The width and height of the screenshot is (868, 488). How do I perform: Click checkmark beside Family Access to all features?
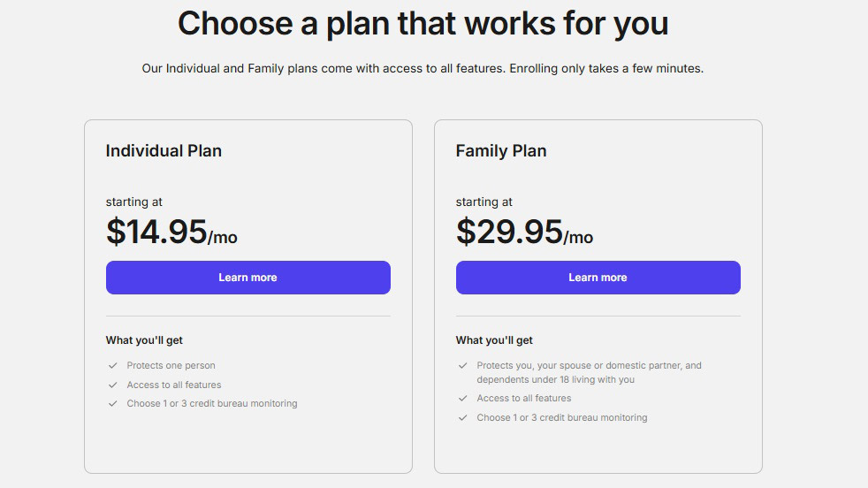click(x=463, y=398)
